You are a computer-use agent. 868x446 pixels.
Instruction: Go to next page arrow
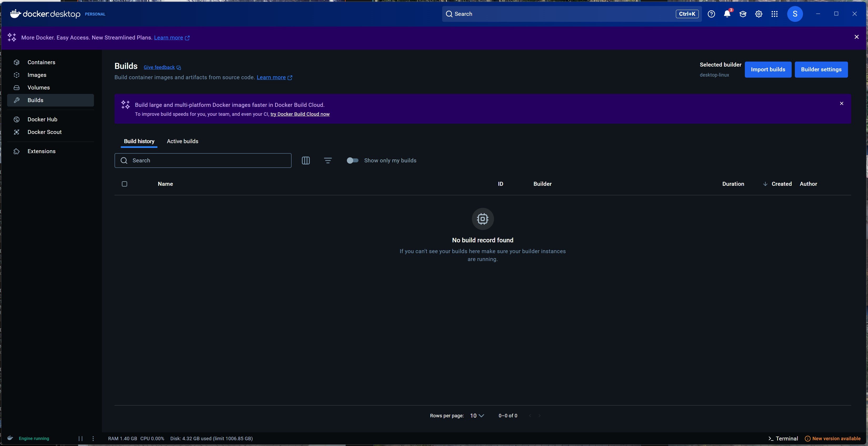(540, 416)
